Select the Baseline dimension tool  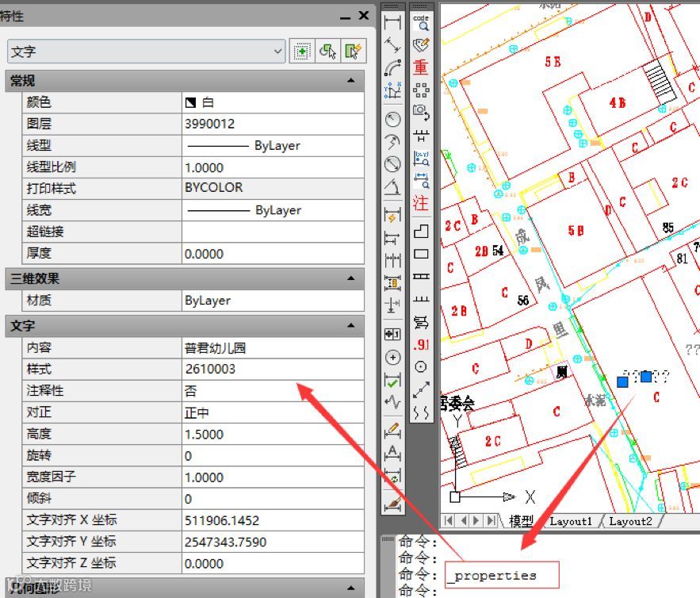pos(392,238)
